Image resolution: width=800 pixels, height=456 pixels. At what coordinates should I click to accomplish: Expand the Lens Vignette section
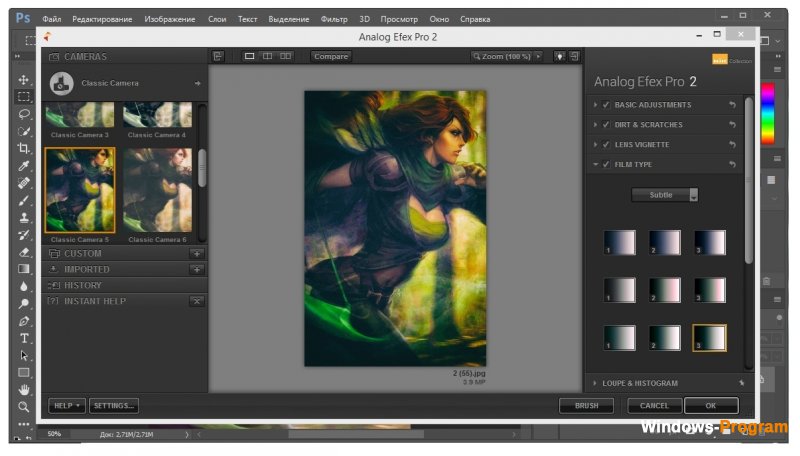595,144
